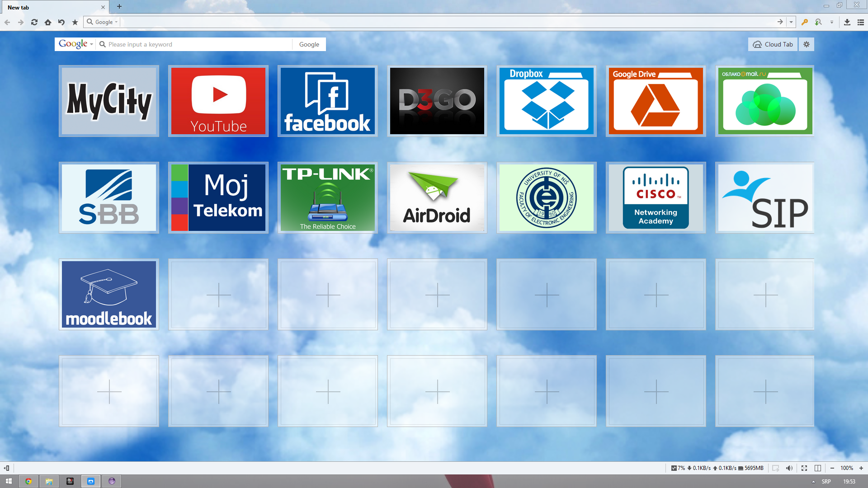
Task: Toggle split screen view in status bar
Action: 818,468
